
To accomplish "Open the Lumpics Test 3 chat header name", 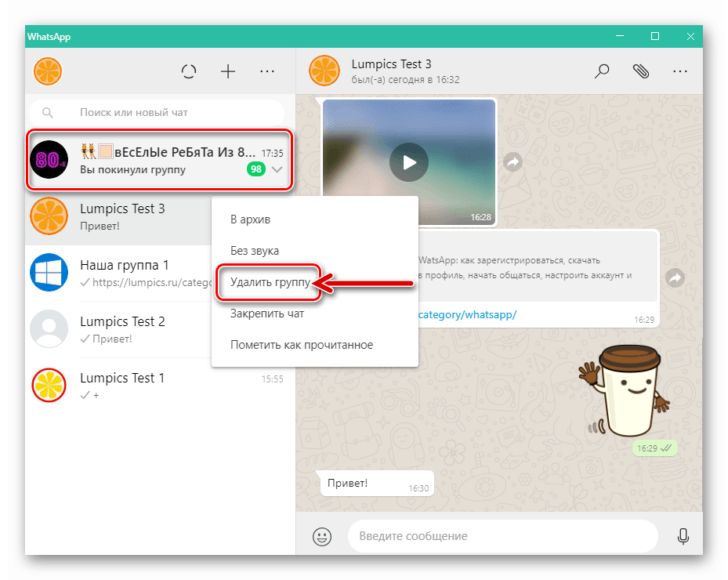I will click(x=393, y=63).
